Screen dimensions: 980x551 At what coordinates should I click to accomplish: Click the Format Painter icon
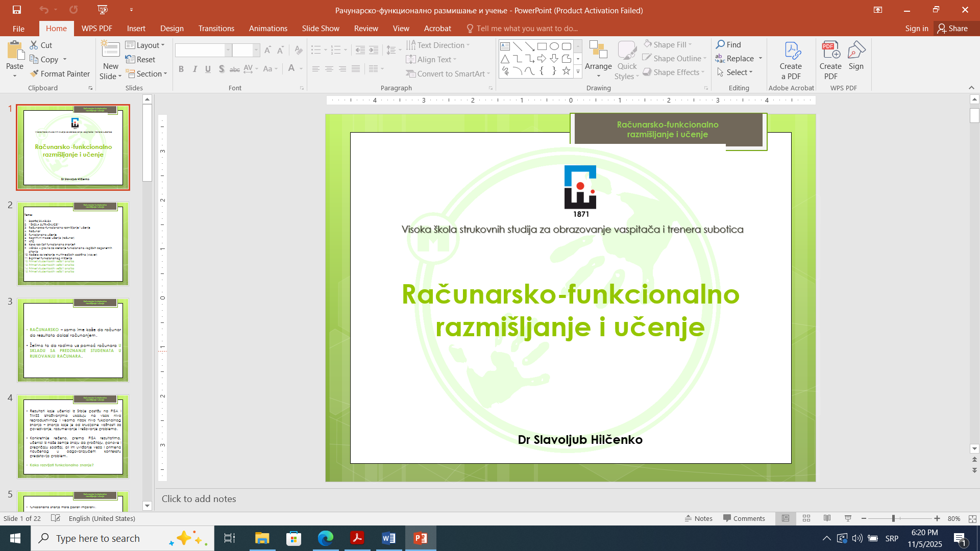click(35, 74)
